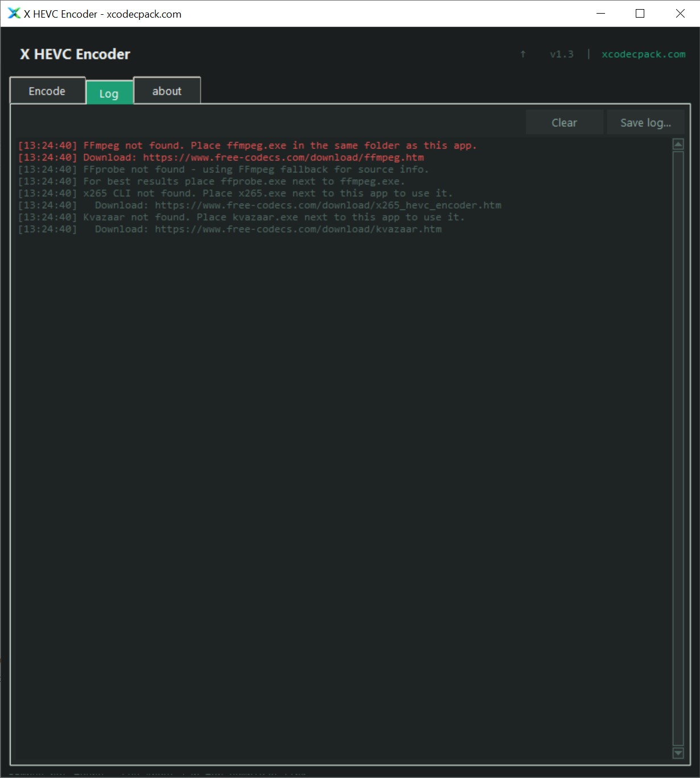Maximize the X HEVC Encoder window
Image resolution: width=700 pixels, height=778 pixels.
point(640,14)
